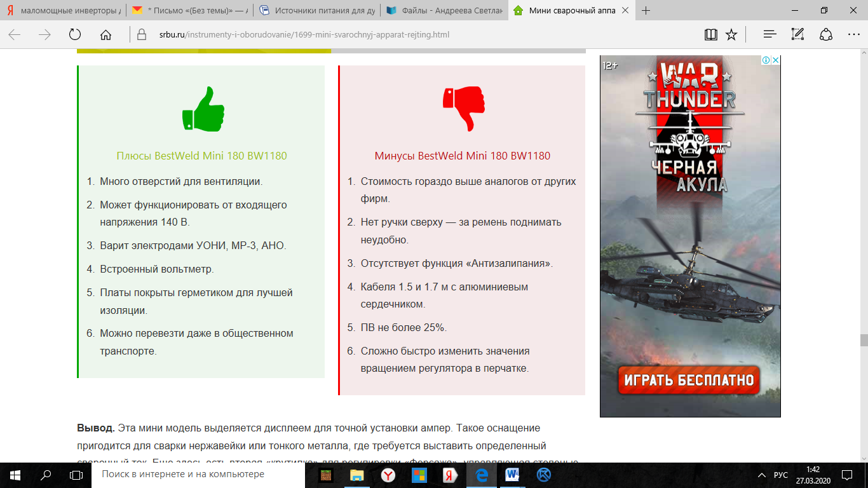The width and height of the screenshot is (868, 488).
Task: Add this page to favorites with star
Action: pyautogui.click(x=731, y=34)
